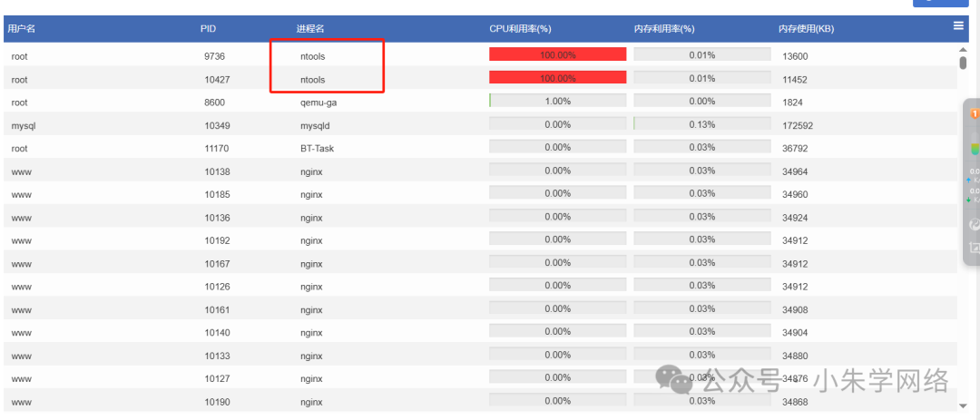Click the scrollbar up arrow
The height and width of the screenshot is (420, 980).
click(x=963, y=48)
